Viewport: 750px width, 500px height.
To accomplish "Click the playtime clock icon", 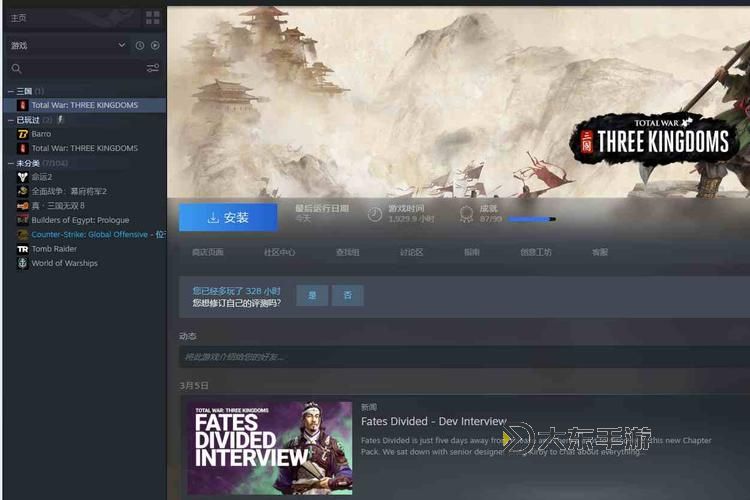I will [x=375, y=214].
